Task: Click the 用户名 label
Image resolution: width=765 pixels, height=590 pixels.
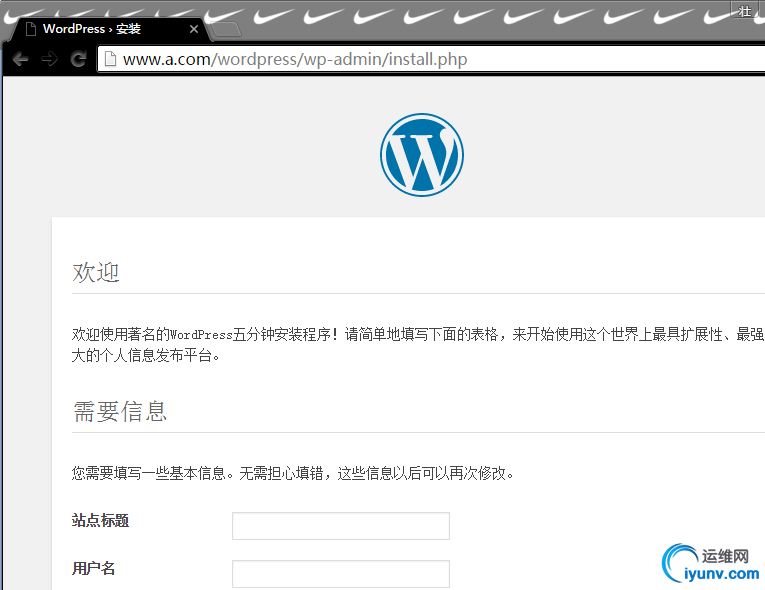Action: [93, 568]
